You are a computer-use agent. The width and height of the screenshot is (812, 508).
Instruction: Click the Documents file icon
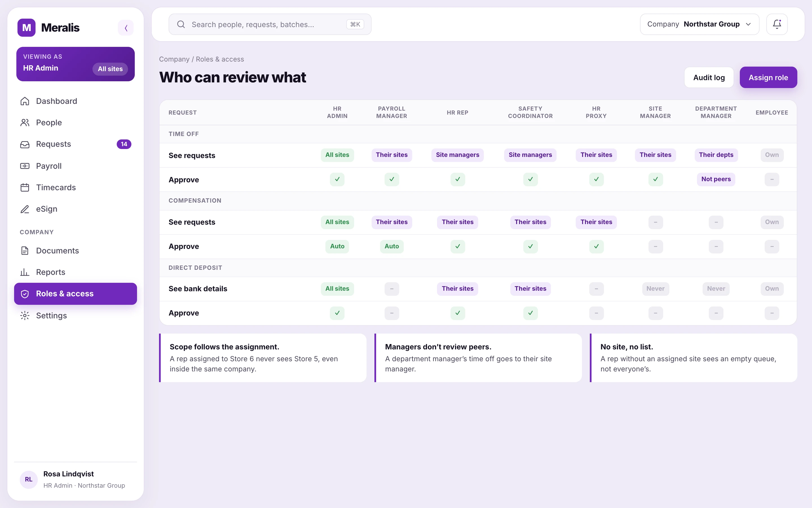point(25,251)
